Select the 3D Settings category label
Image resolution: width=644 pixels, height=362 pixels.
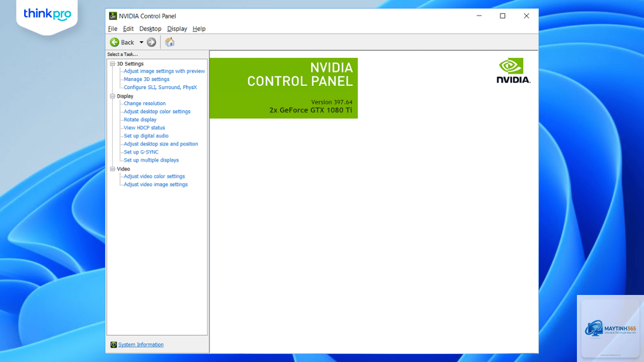(x=130, y=64)
